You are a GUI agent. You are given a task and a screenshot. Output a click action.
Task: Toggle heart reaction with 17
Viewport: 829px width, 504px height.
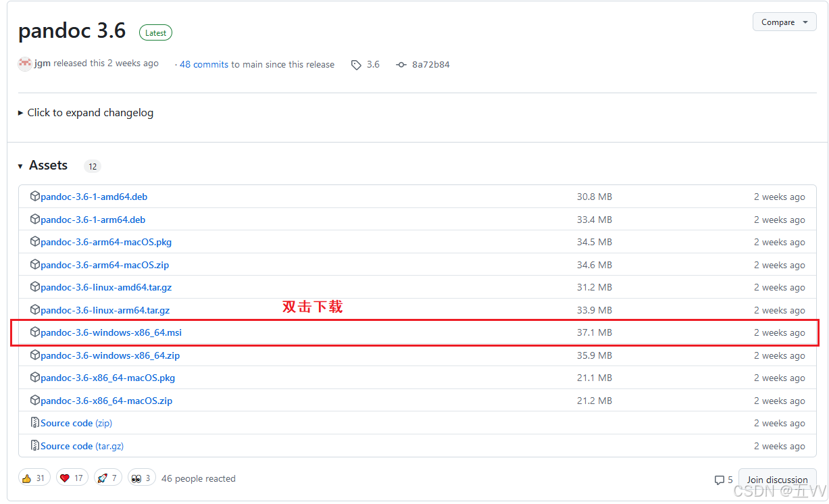(72, 478)
